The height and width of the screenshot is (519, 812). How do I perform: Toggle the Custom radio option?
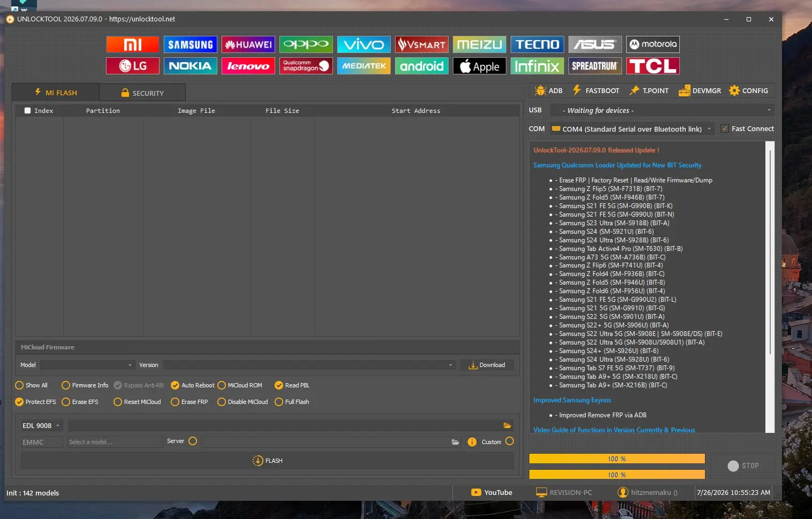click(510, 441)
